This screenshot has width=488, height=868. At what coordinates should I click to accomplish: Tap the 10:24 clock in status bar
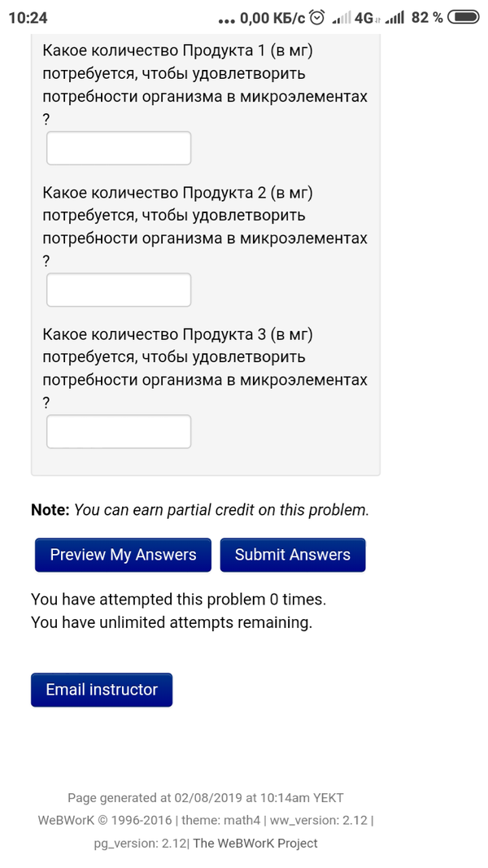[x=28, y=17]
